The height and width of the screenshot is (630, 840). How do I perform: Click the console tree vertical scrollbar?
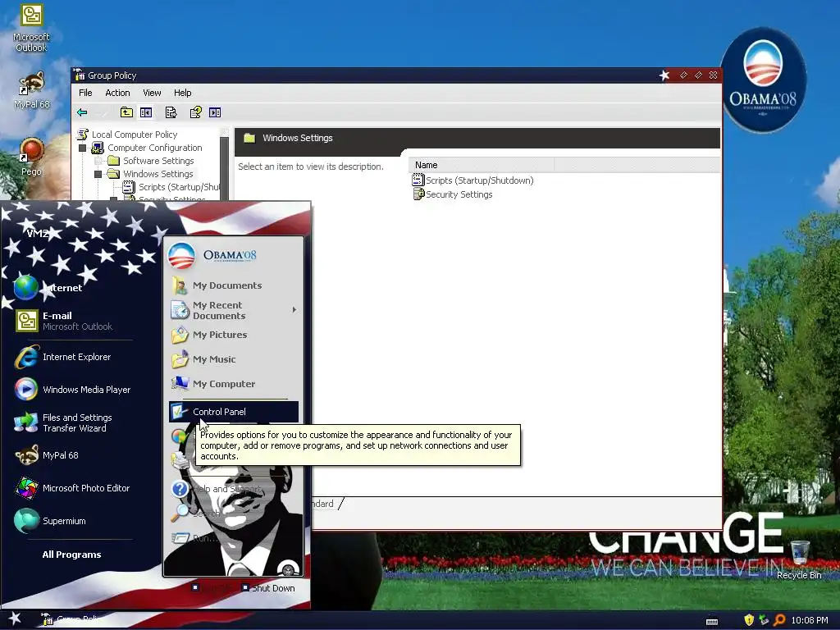coord(225,166)
